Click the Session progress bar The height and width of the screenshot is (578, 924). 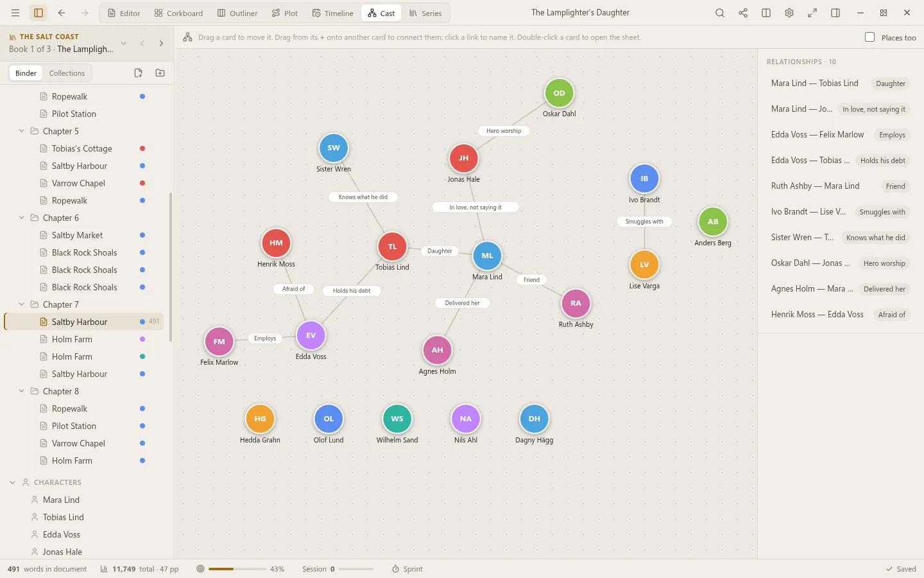click(x=356, y=569)
